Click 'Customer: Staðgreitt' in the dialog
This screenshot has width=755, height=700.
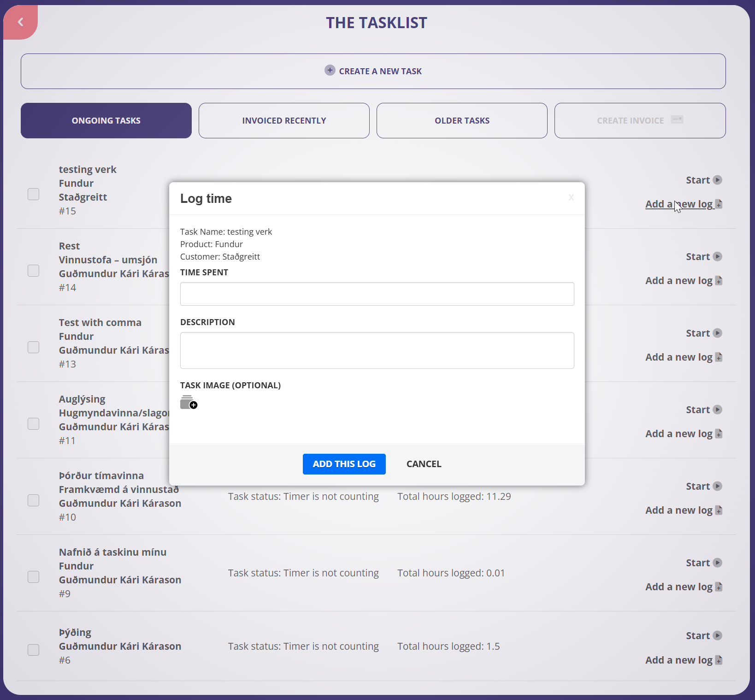click(220, 256)
